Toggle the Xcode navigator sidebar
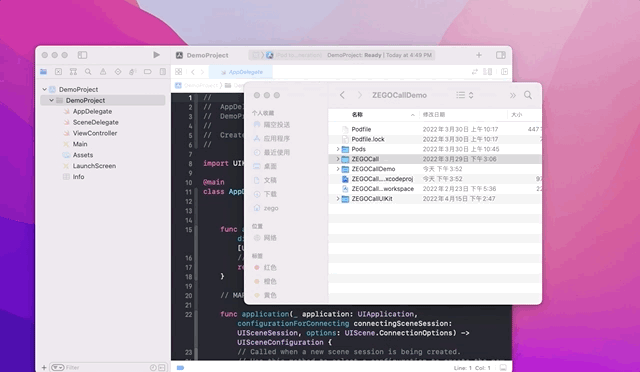The image size is (640, 372). pyautogui.click(x=82, y=55)
